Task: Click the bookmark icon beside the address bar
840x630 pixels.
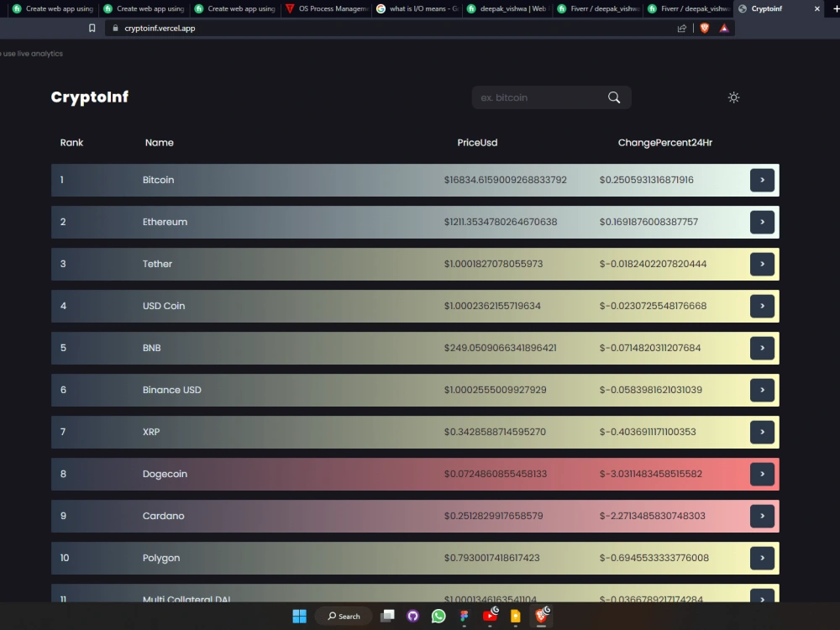Action: (92, 28)
